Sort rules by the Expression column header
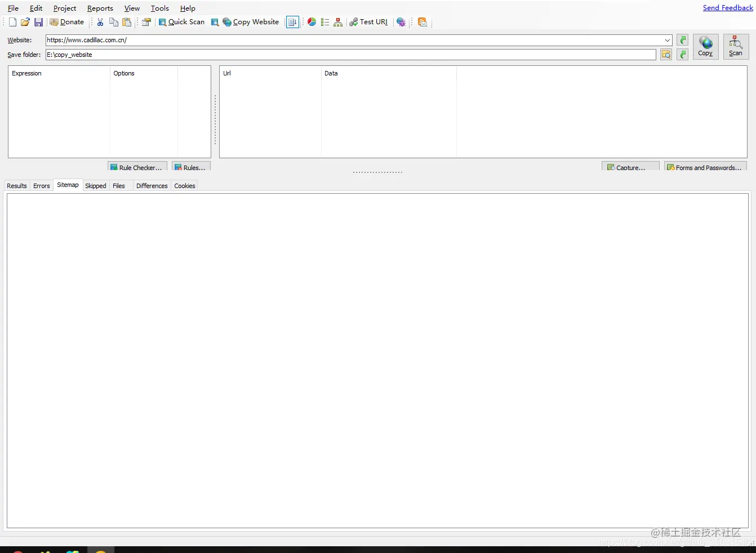This screenshot has width=756, height=553. pos(59,73)
